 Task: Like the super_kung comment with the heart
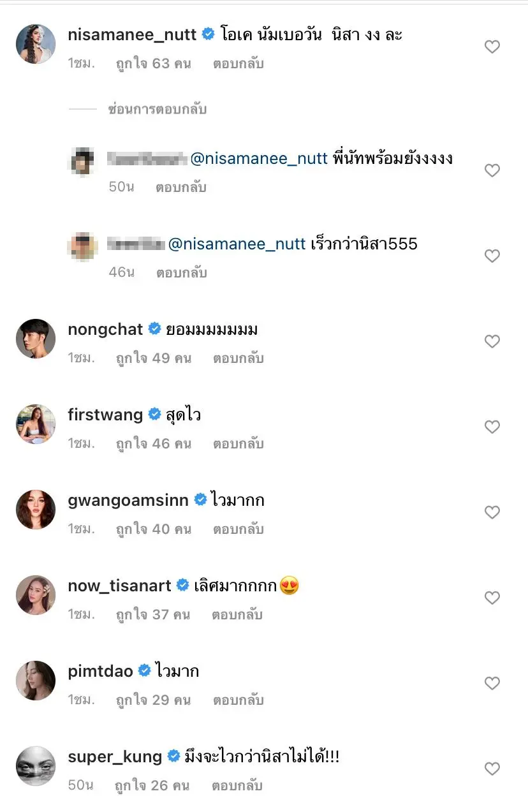(x=492, y=769)
